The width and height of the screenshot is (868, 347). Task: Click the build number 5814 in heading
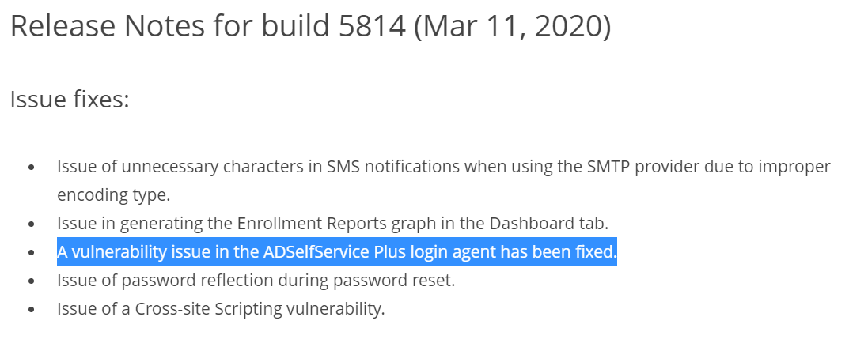click(372, 27)
